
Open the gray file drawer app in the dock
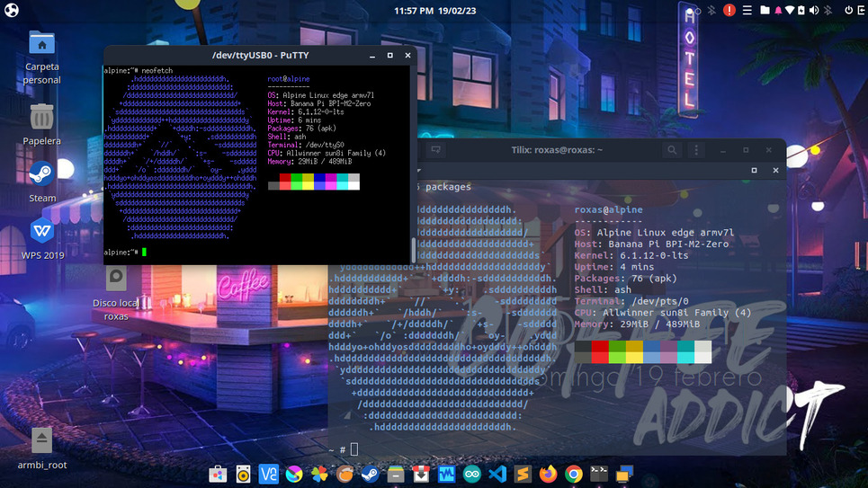pyautogui.click(x=395, y=475)
